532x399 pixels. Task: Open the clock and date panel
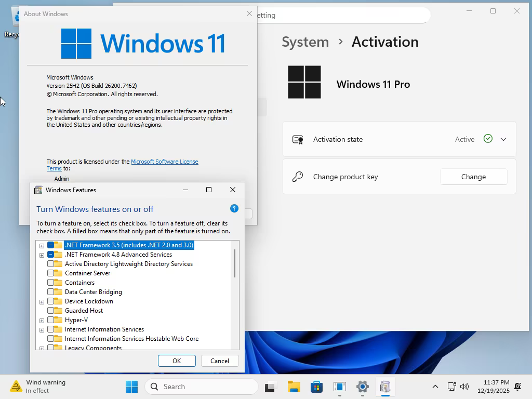pyautogui.click(x=494, y=387)
